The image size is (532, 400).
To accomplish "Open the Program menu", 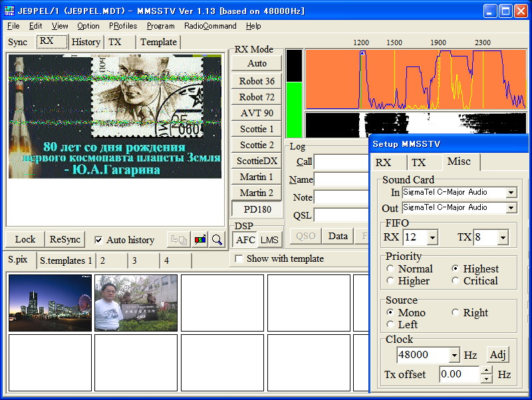I will [160, 26].
